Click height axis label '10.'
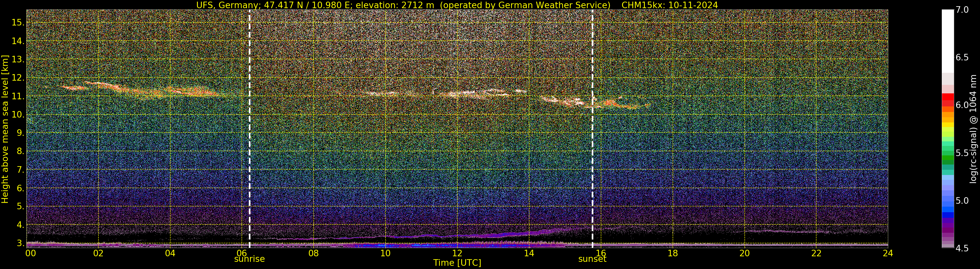980x269 pixels. (18, 115)
